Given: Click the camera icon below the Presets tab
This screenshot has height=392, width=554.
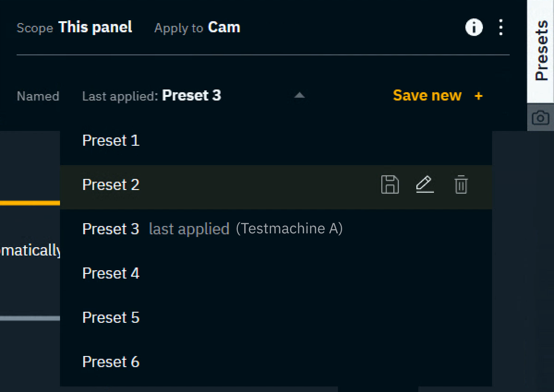Looking at the screenshot, I should 540,118.
